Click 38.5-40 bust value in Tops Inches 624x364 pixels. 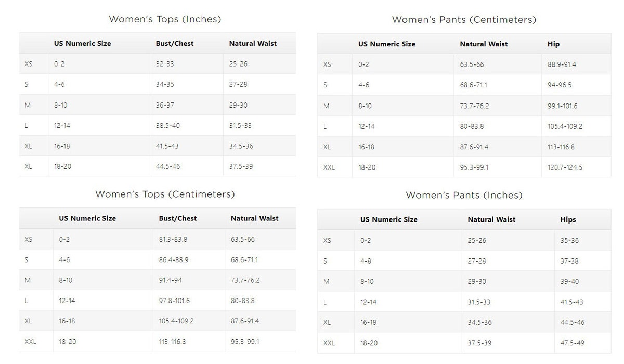(x=168, y=126)
